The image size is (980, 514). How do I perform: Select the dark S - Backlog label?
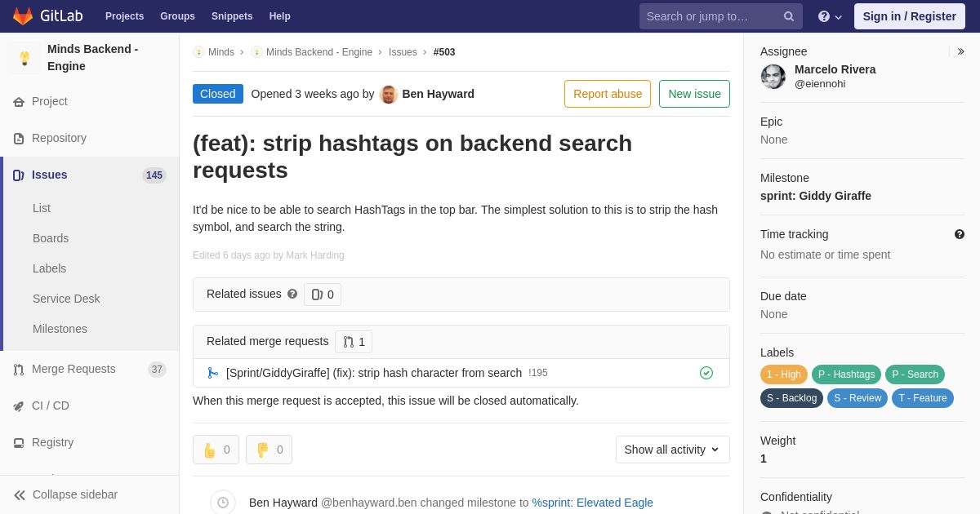pos(791,398)
